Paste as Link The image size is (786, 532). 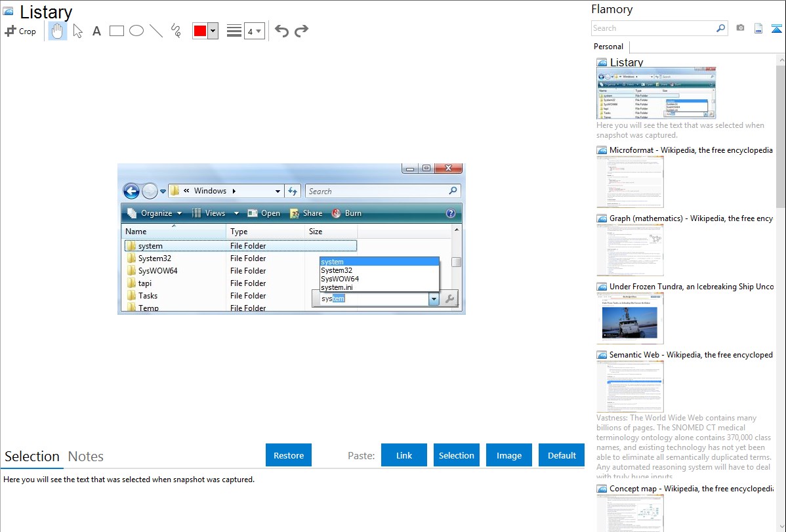404,455
